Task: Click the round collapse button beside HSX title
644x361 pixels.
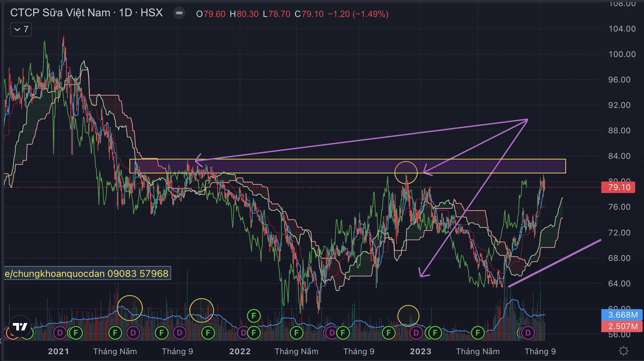Action: coord(179,13)
